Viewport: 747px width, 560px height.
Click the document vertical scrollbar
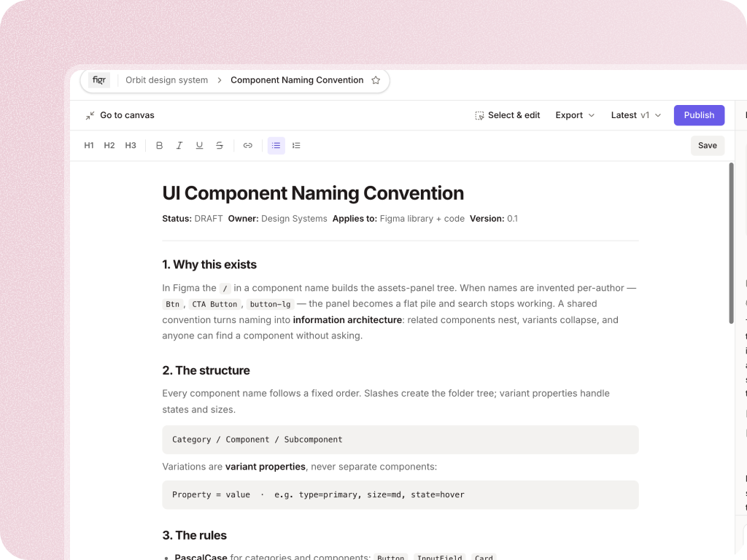tap(731, 243)
